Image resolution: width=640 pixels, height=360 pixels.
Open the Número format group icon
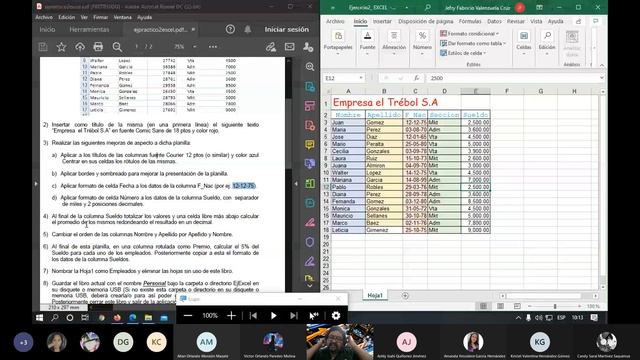coord(422,36)
